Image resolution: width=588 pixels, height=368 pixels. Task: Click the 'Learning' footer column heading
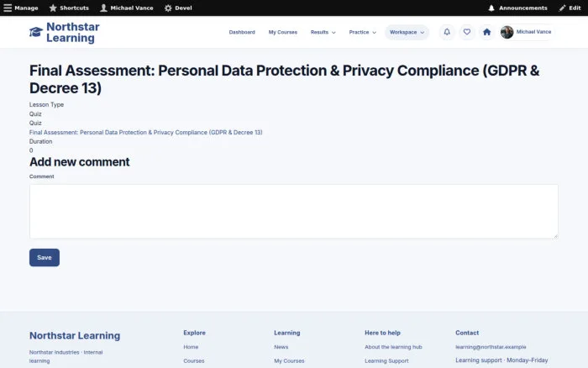[287, 333]
